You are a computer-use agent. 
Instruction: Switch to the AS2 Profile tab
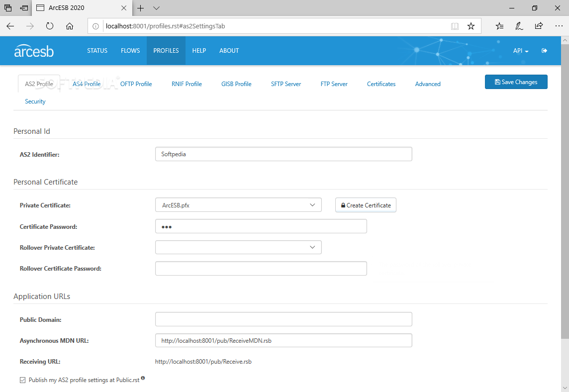39,84
